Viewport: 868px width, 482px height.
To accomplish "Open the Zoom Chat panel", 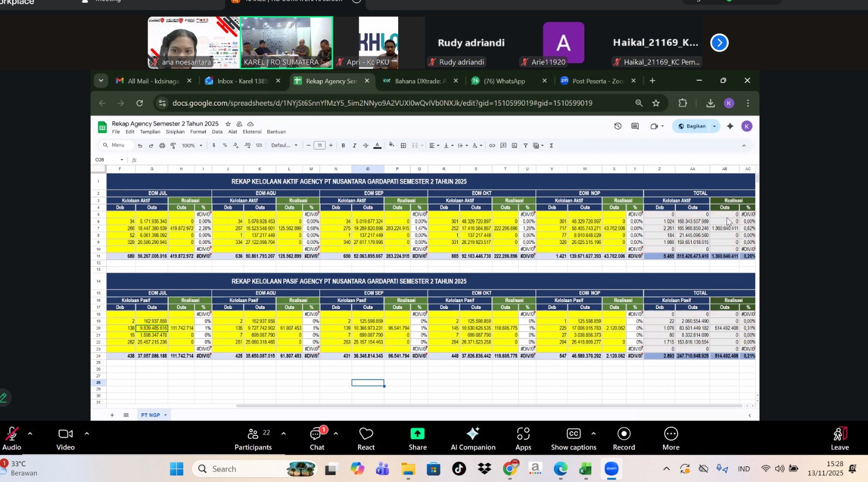I will (x=317, y=434).
